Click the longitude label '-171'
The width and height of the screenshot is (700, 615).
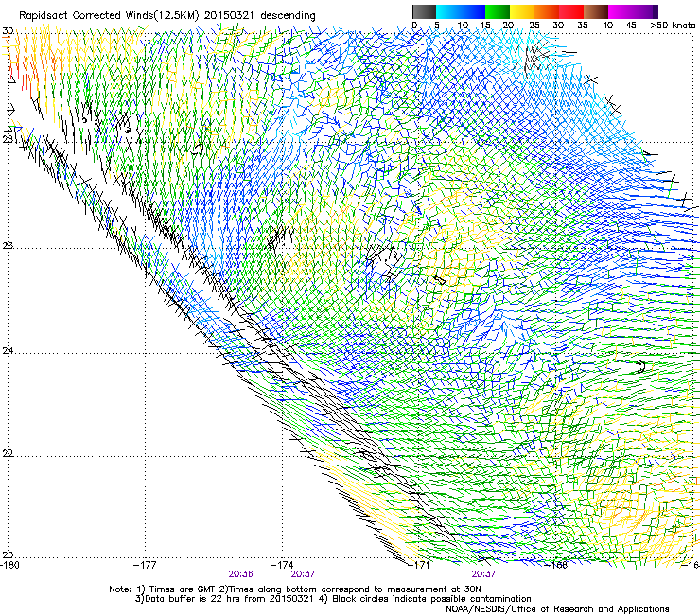click(x=419, y=565)
